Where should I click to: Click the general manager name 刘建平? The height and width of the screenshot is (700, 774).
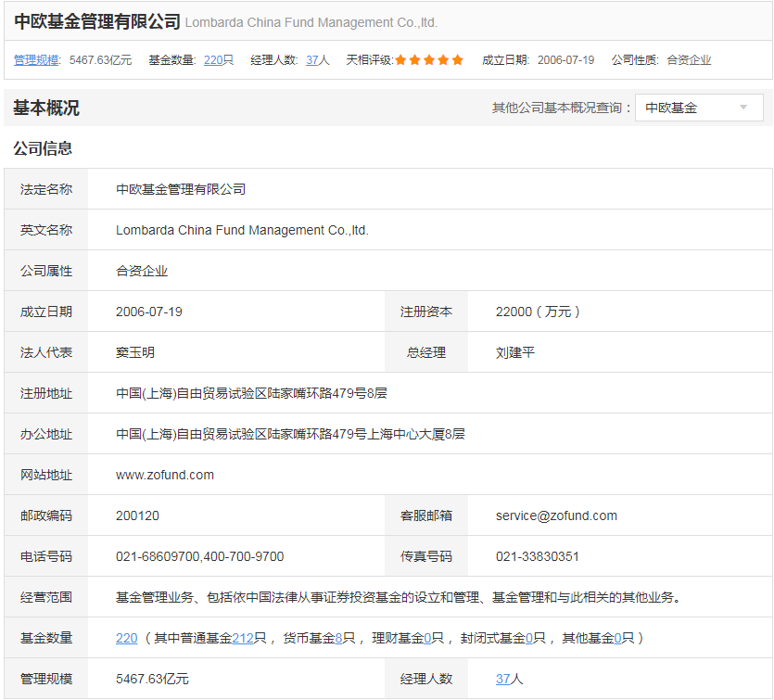point(515,352)
